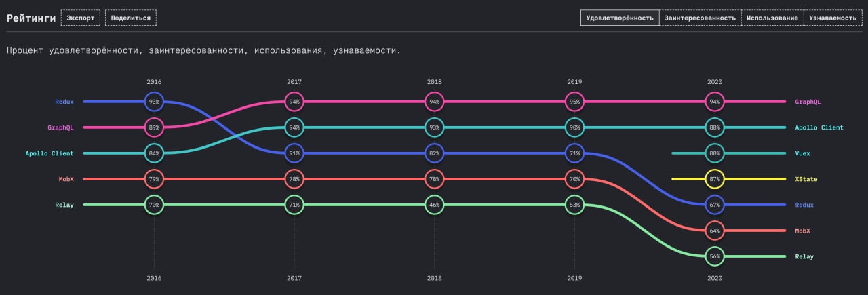Click the 2016 year label at bottom
The width and height of the screenshot is (868, 295).
(155, 278)
